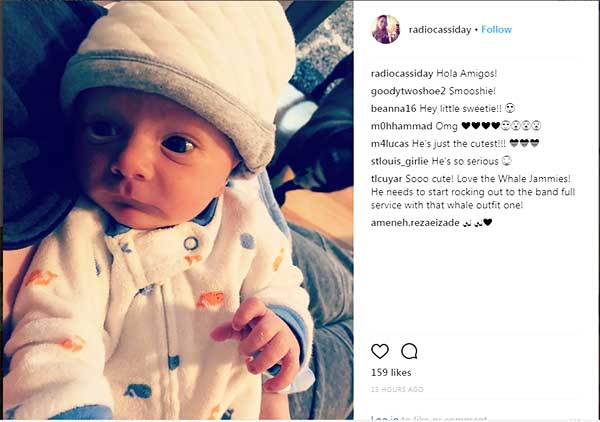Click the He's so serious comment
This screenshot has width=600, height=422.
coord(471,161)
